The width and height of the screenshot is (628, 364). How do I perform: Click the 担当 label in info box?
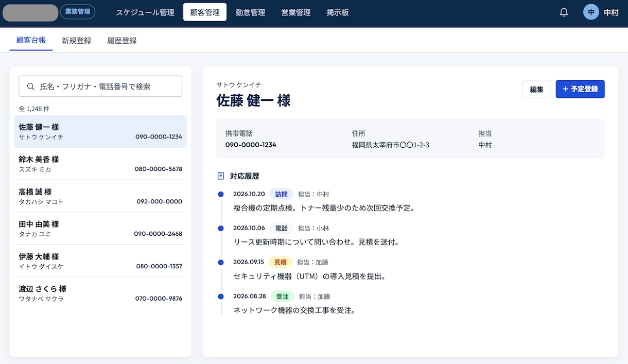coord(485,133)
